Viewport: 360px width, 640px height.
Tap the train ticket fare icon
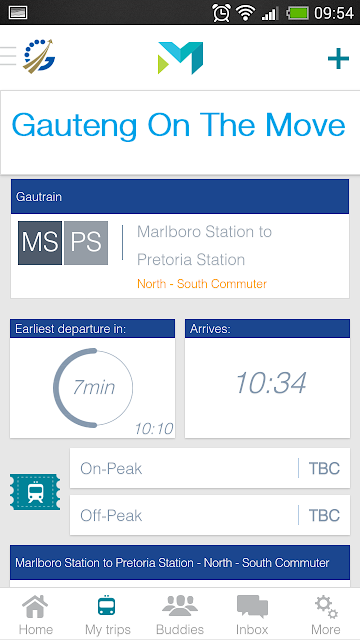click(35, 492)
